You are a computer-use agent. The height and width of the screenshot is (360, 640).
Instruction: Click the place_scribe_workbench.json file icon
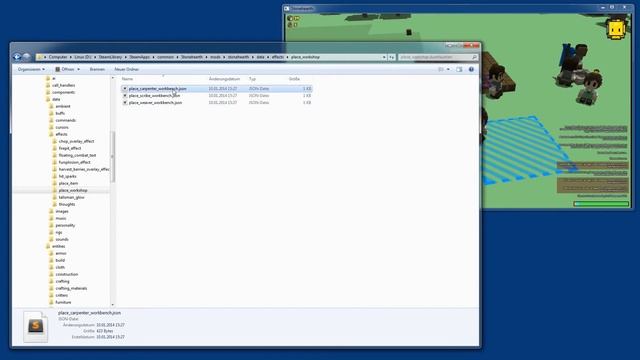click(125, 96)
